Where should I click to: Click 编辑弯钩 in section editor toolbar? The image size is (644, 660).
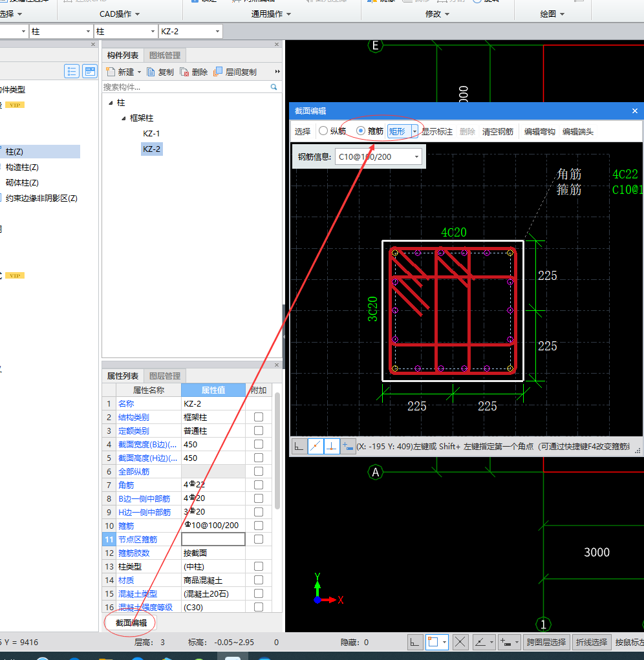coord(540,131)
